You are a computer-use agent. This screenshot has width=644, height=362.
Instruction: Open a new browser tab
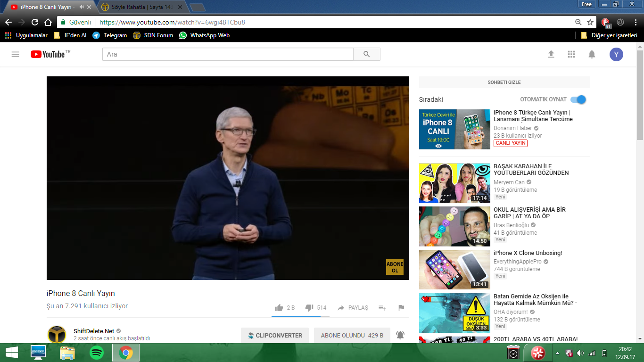point(197,7)
